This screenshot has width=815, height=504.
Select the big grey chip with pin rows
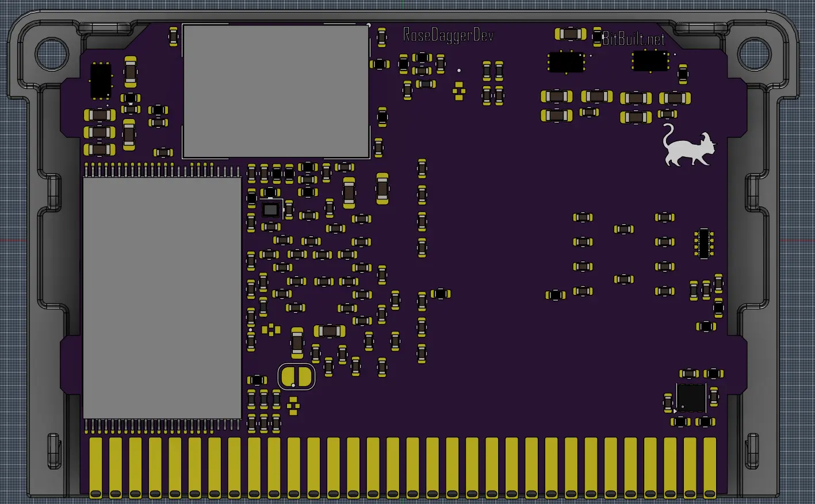pos(162,298)
